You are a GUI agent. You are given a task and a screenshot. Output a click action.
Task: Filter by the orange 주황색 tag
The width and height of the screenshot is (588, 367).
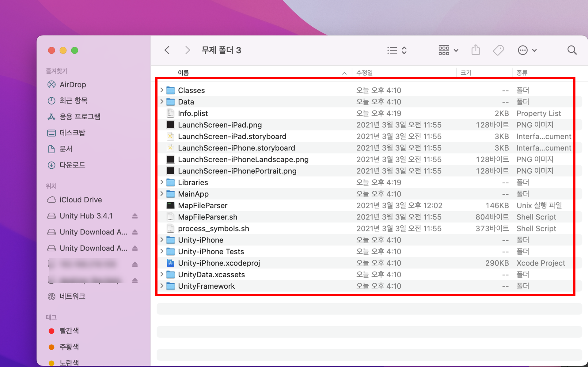tap(69, 347)
